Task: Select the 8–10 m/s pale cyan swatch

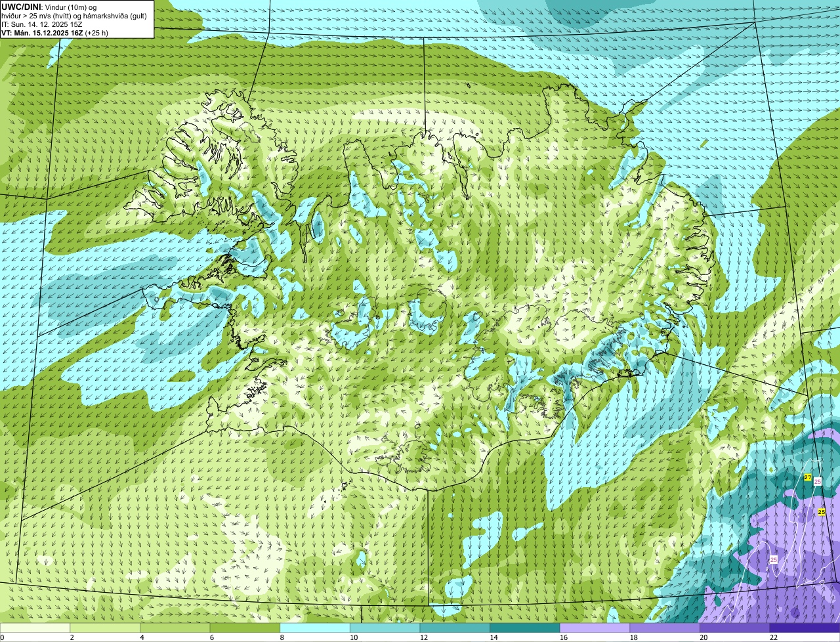Action: 315,628
